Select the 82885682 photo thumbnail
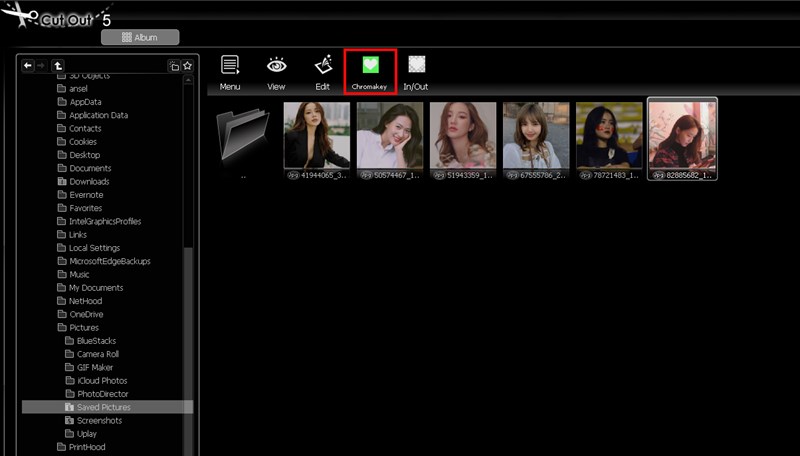 click(682, 139)
